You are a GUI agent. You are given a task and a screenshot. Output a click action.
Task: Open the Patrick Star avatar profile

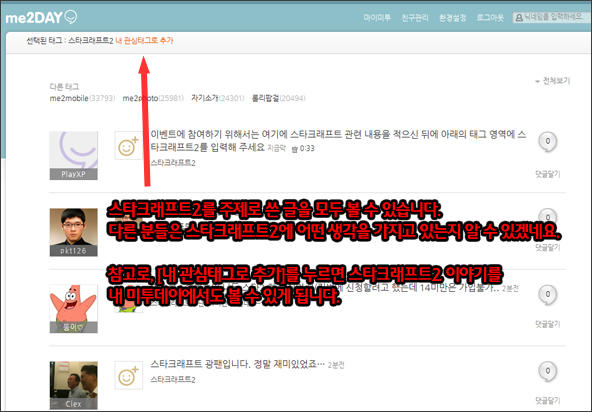click(74, 309)
